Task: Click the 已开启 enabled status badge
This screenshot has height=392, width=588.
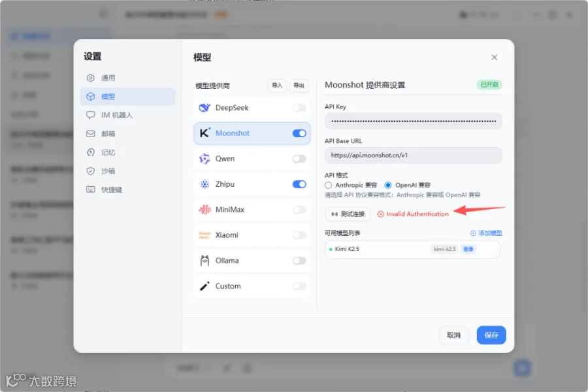Action: click(489, 84)
